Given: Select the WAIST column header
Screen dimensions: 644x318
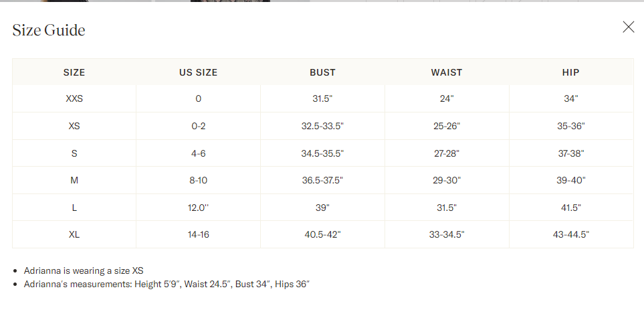Looking at the screenshot, I should 447,72.
